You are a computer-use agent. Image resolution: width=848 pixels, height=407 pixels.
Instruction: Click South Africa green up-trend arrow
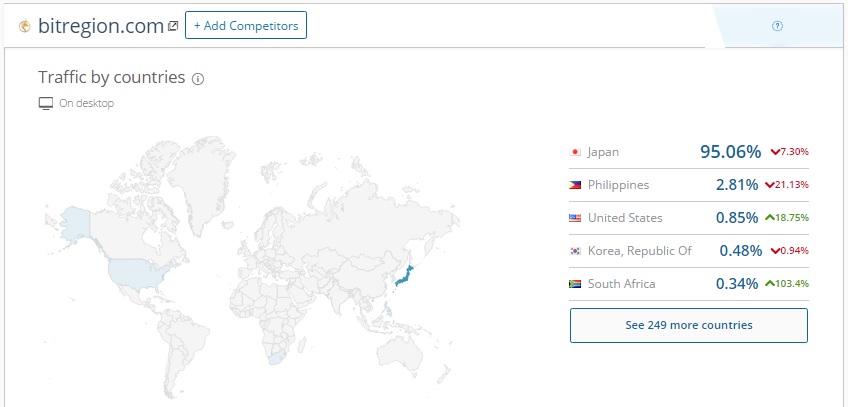point(770,283)
